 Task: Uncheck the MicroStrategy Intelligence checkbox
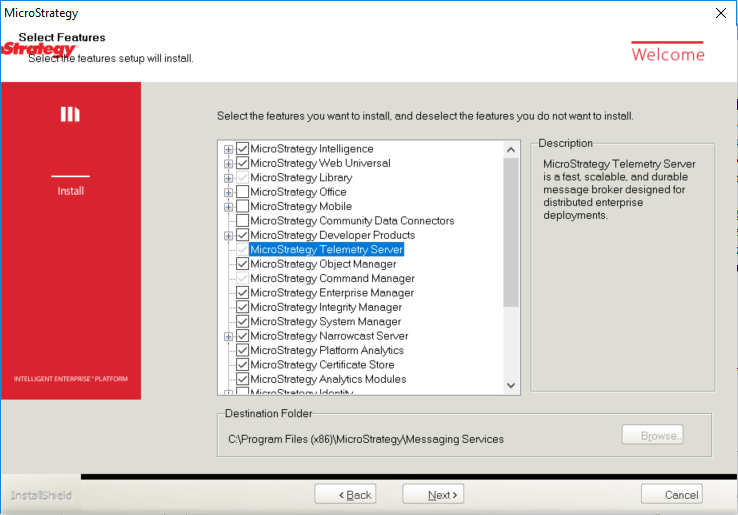(x=242, y=149)
